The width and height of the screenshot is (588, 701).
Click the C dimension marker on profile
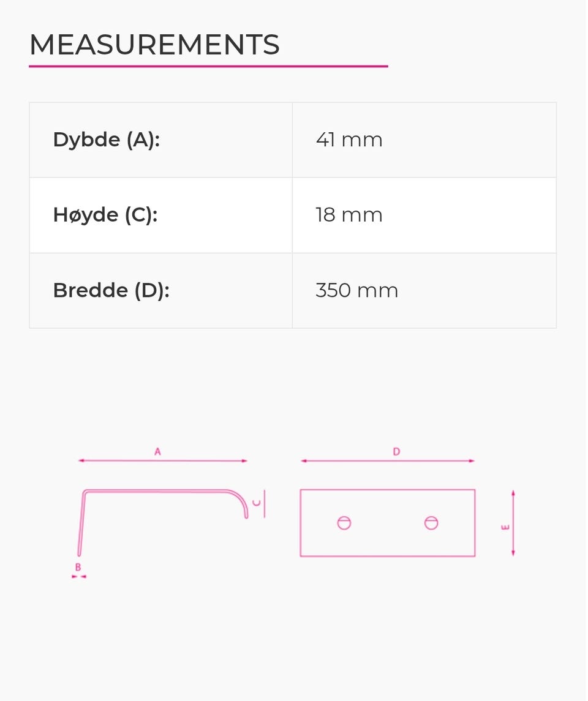coord(257,503)
